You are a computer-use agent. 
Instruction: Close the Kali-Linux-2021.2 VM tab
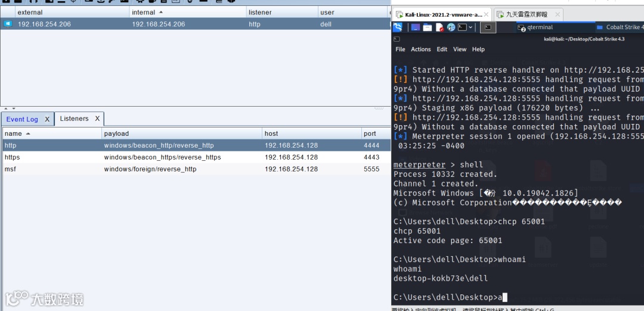click(486, 15)
